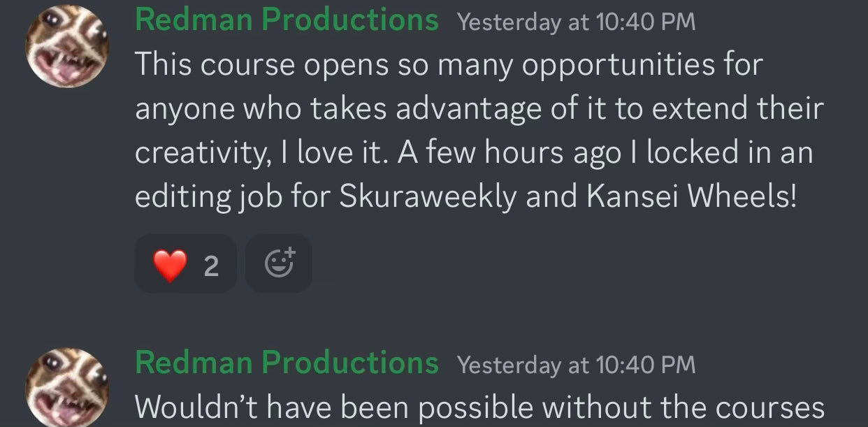Click the heart emoji in the reaction pill
Viewport: 868px width, 427px height.
click(x=170, y=265)
